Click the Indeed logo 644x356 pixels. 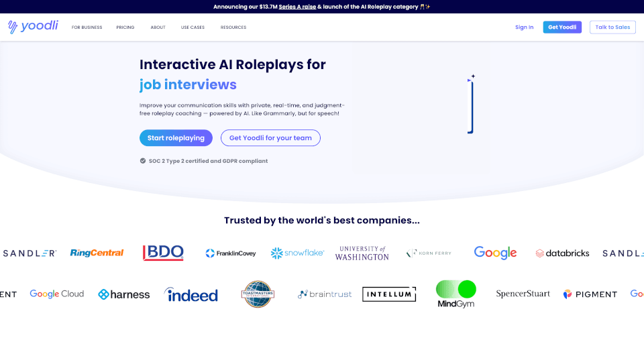191,294
